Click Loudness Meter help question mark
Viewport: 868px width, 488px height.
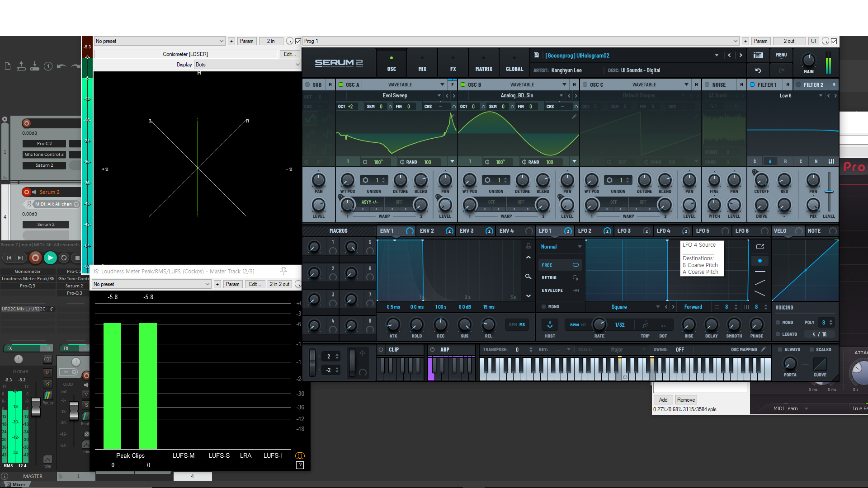point(299,465)
